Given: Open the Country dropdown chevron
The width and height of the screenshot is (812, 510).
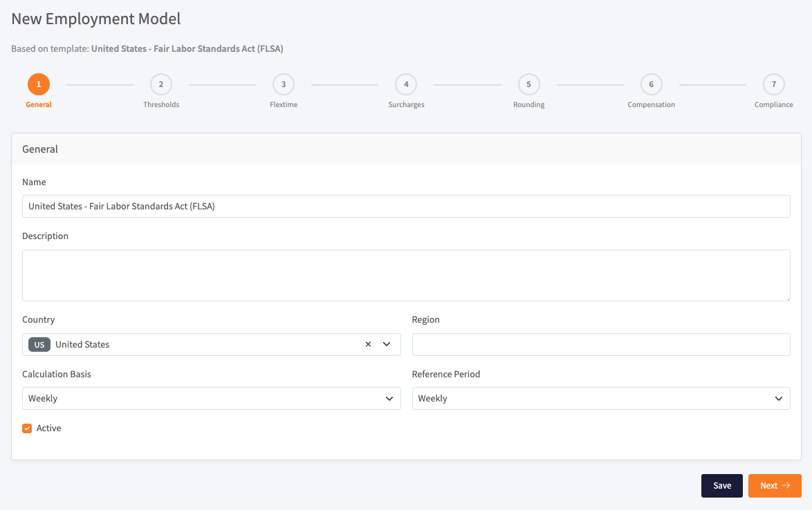Looking at the screenshot, I should (387, 344).
